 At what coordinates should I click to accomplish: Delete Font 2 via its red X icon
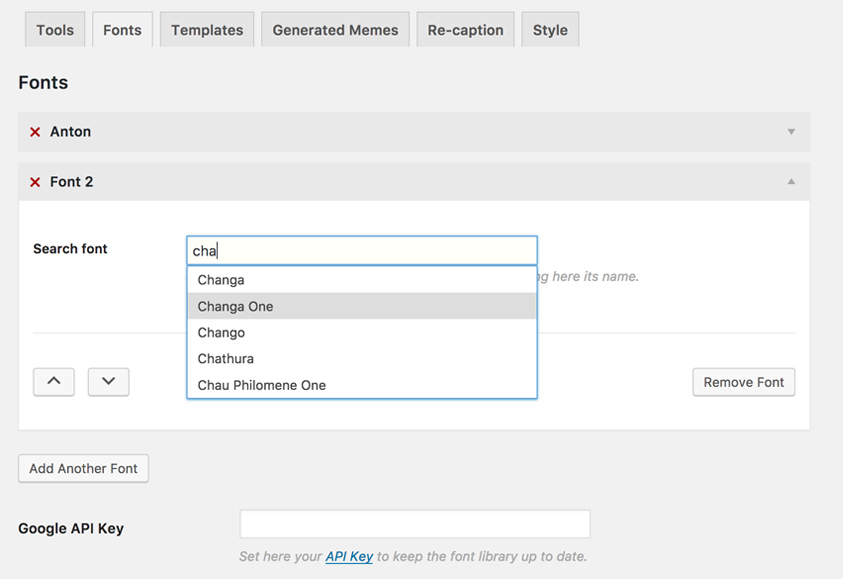click(x=36, y=181)
